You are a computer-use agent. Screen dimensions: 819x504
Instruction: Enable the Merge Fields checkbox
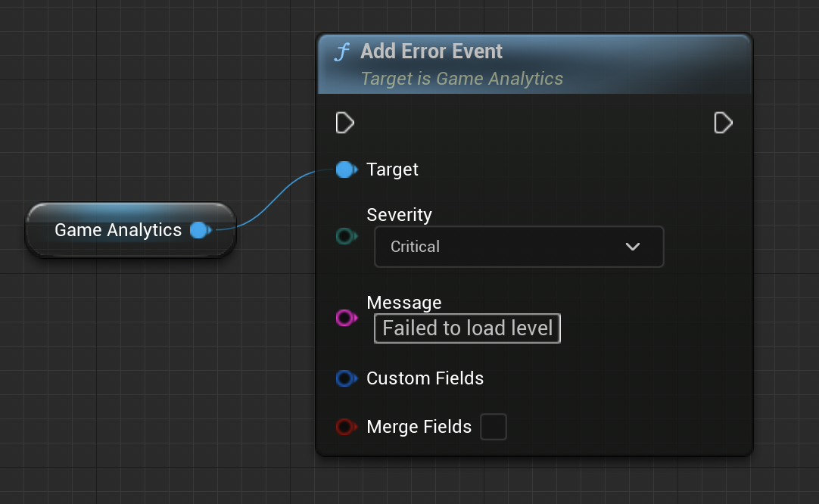click(x=494, y=427)
